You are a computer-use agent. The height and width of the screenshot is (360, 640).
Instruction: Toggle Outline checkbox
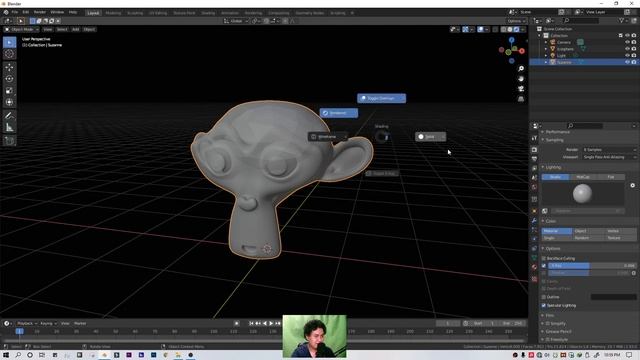point(544,297)
